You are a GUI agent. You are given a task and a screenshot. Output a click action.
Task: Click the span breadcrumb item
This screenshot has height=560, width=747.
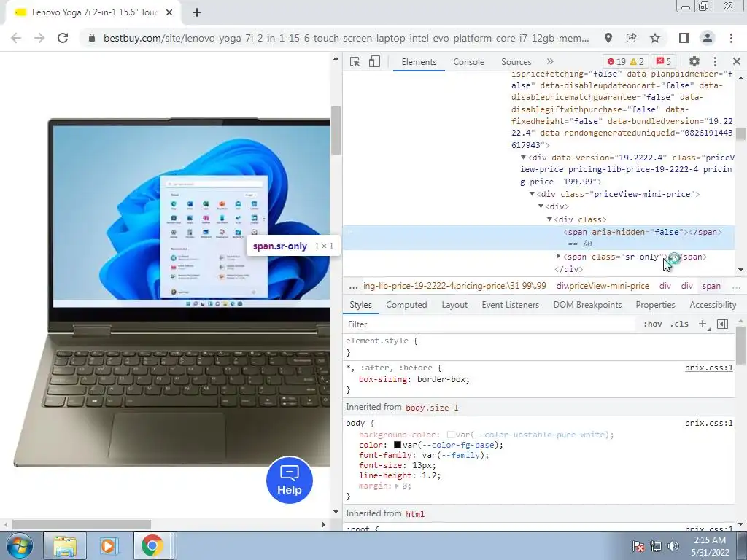711,286
